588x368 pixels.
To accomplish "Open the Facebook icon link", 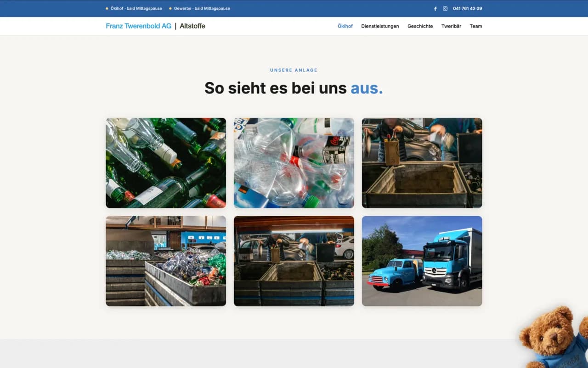I will click(435, 9).
